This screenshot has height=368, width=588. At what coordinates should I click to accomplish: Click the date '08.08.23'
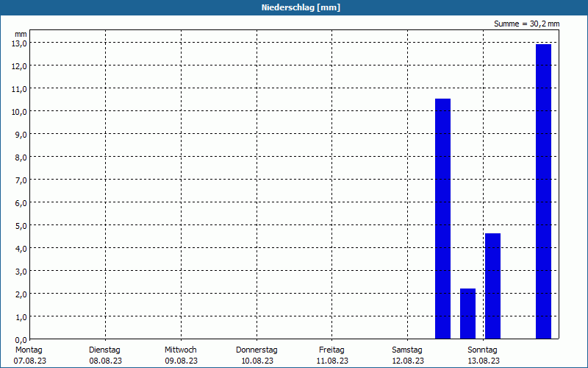pyautogui.click(x=105, y=361)
